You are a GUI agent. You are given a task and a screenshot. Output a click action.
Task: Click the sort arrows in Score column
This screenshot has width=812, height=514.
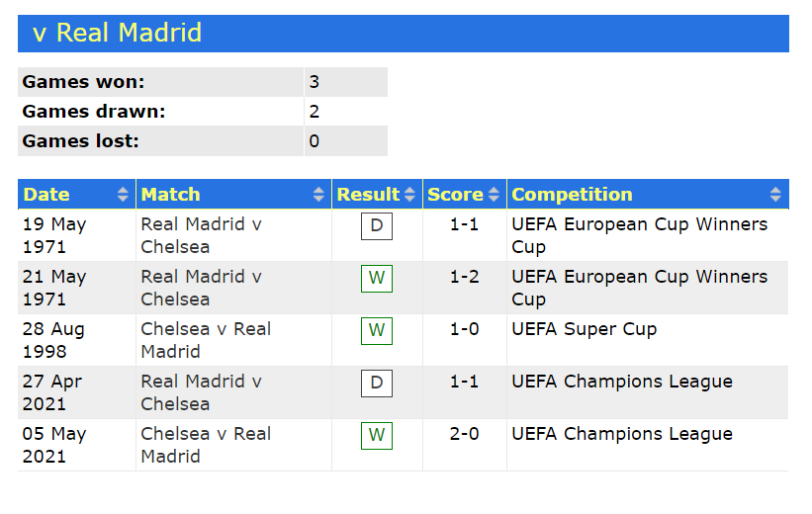coord(494,195)
